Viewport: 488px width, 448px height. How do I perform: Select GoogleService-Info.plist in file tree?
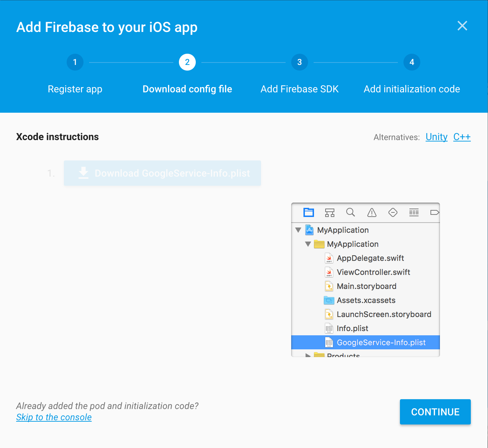pos(366,342)
